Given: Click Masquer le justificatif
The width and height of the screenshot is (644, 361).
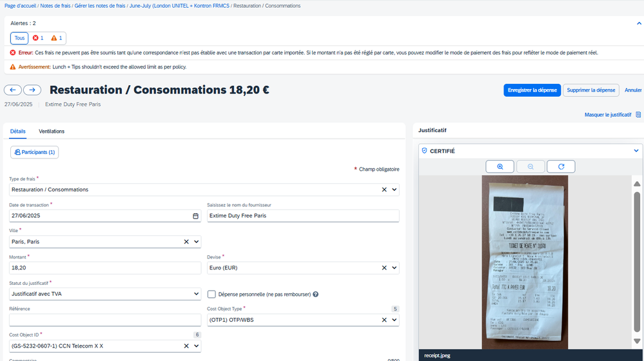Looking at the screenshot, I should 608,115.
